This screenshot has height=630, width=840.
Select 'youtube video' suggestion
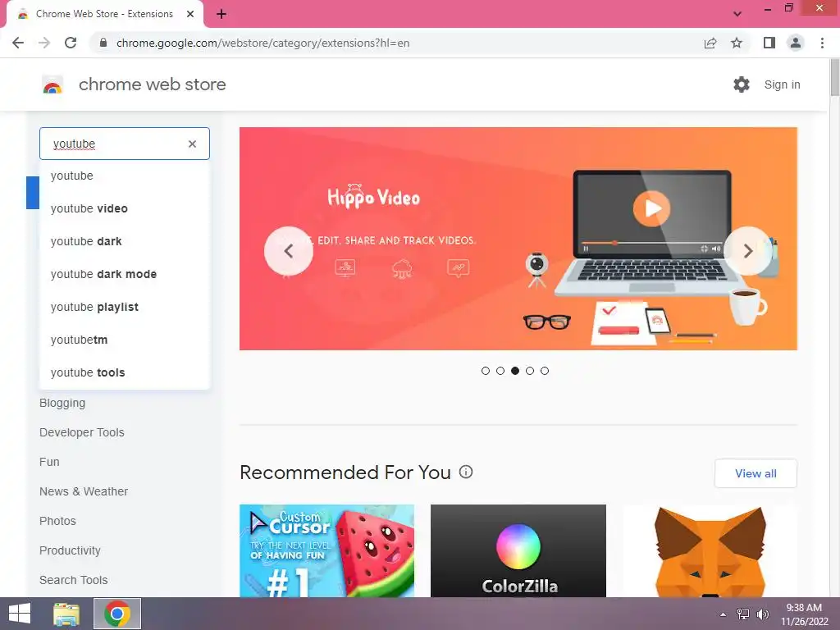pyautogui.click(x=125, y=208)
